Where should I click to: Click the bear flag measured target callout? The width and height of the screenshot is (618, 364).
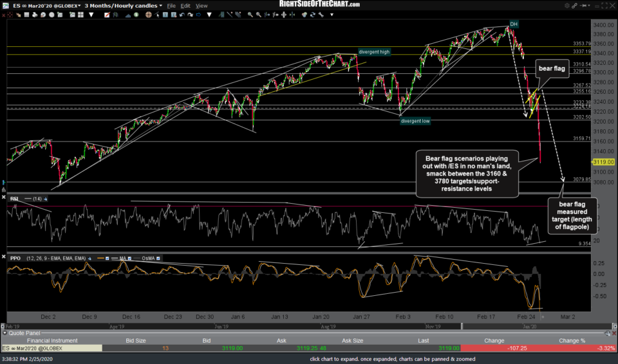click(572, 215)
